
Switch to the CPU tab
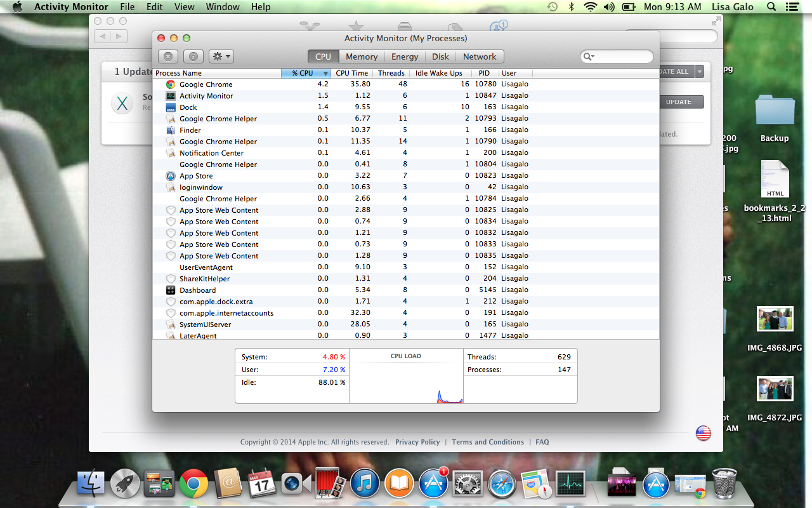pyautogui.click(x=323, y=57)
